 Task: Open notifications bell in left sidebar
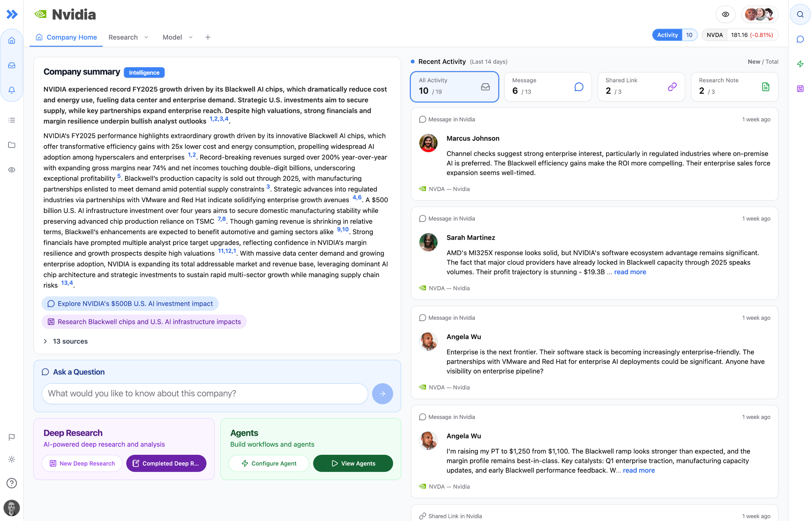coord(11,90)
